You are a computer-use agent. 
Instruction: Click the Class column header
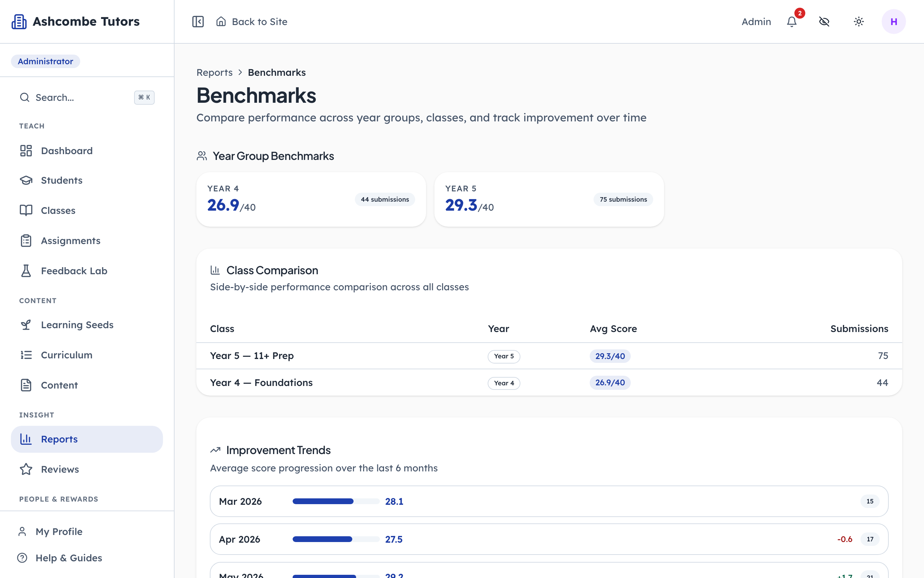point(222,329)
